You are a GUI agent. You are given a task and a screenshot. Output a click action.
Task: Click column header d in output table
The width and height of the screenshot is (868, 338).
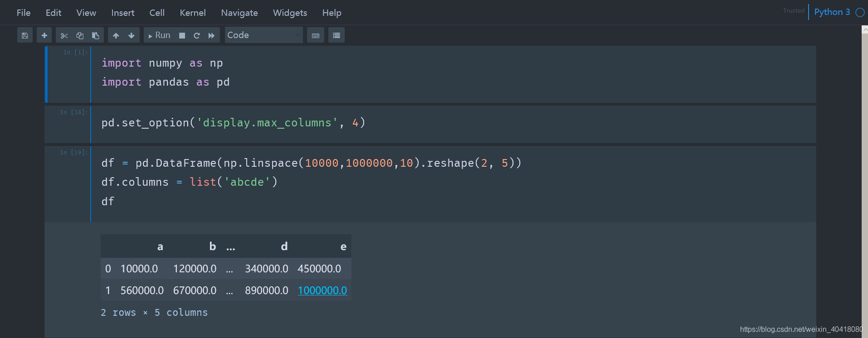(284, 246)
